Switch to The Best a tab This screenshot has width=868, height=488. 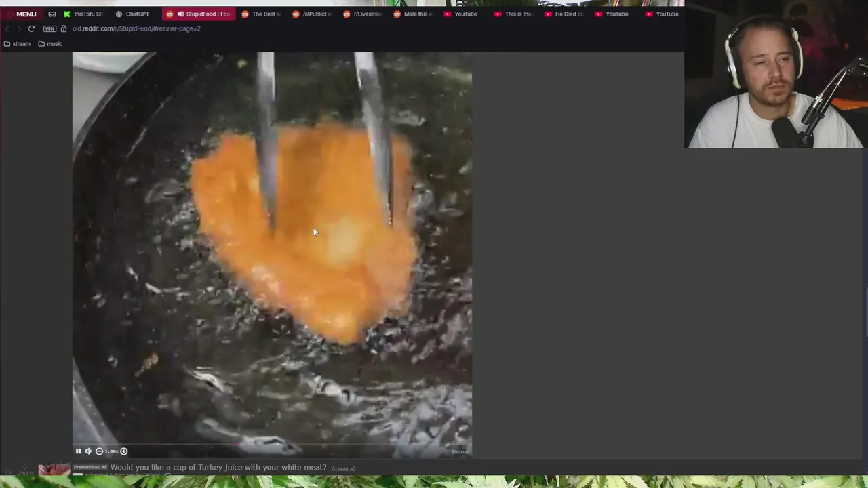point(262,14)
